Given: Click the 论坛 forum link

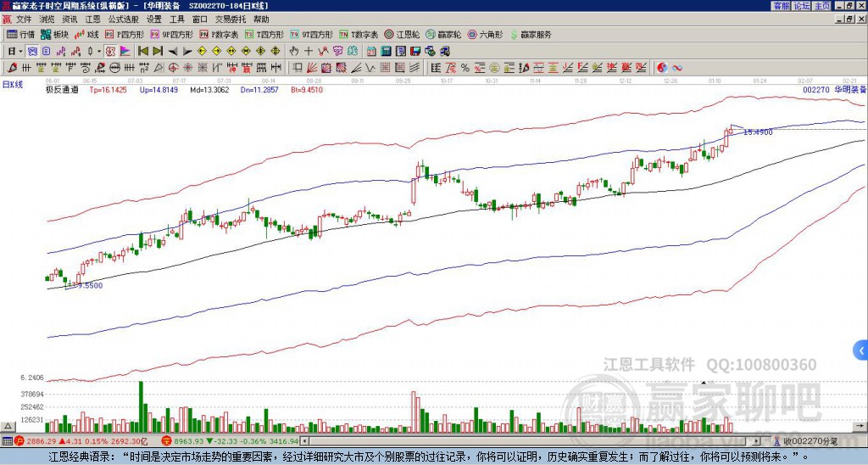Looking at the screenshot, I should (802, 6).
